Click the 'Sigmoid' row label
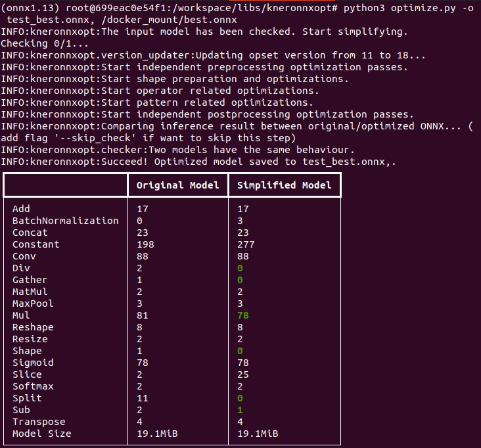Image resolution: width=481 pixels, height=448 pixels. pyautogui.click(x=33, y=363)
